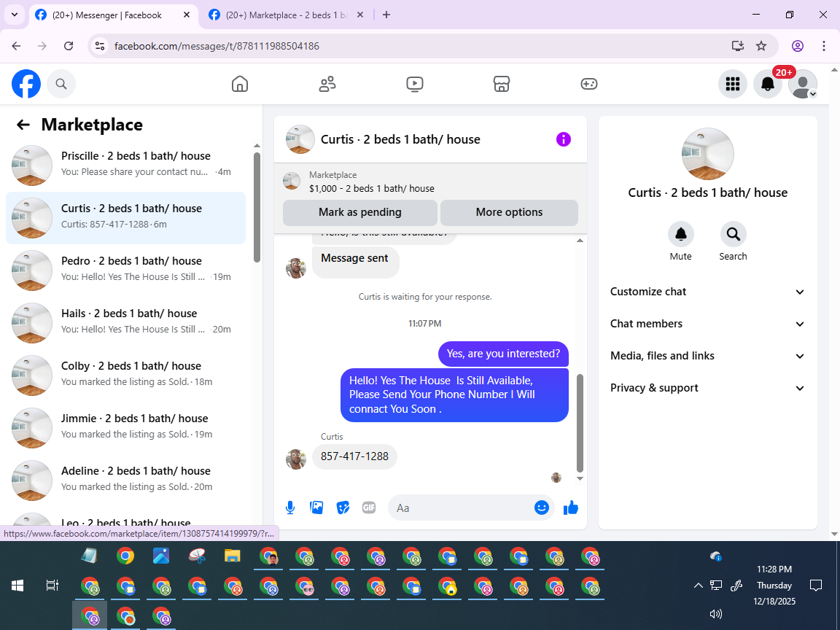This screenshot has width=840, height=630.
Task: Click the chat messages scrollbar thumb
Action: click(580, 423)
